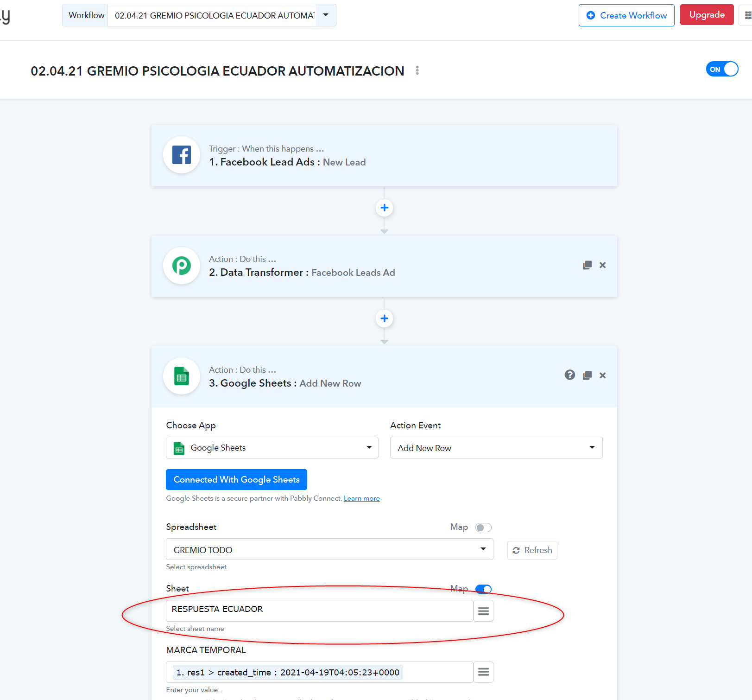
Task: Click the Data Transformer Pabbly icon
Action: (182, 266)
